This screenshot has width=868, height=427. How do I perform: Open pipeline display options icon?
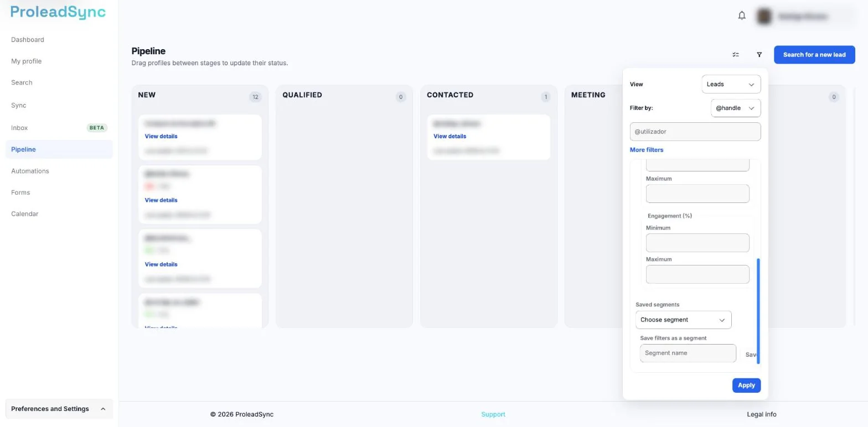(736, 55)
